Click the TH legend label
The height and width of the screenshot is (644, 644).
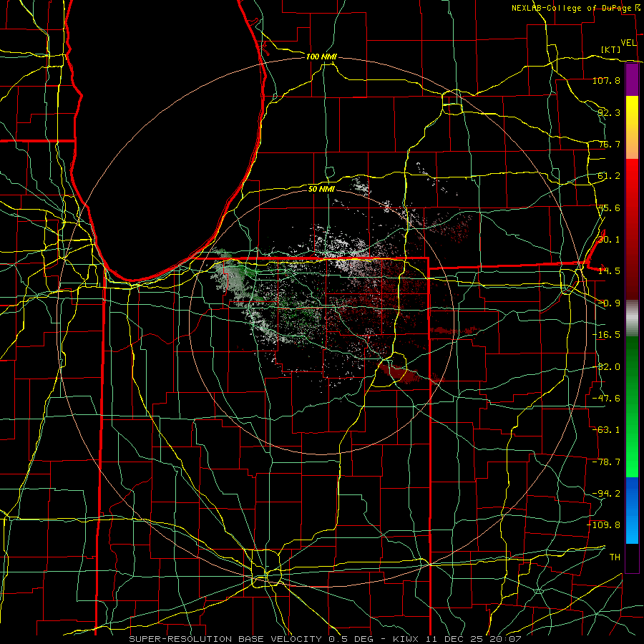[615, 557]
